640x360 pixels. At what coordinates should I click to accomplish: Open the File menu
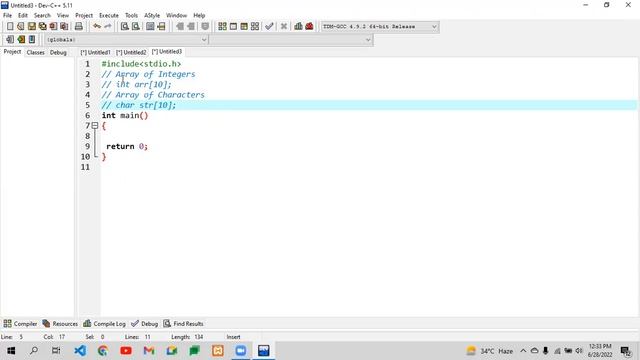[x=7, y=16]
